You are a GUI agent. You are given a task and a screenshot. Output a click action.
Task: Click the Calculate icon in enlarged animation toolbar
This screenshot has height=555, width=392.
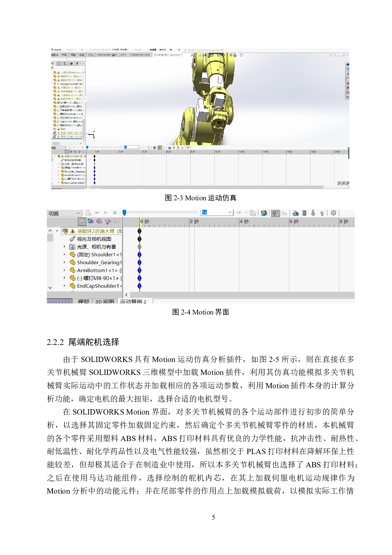[89, 213]
